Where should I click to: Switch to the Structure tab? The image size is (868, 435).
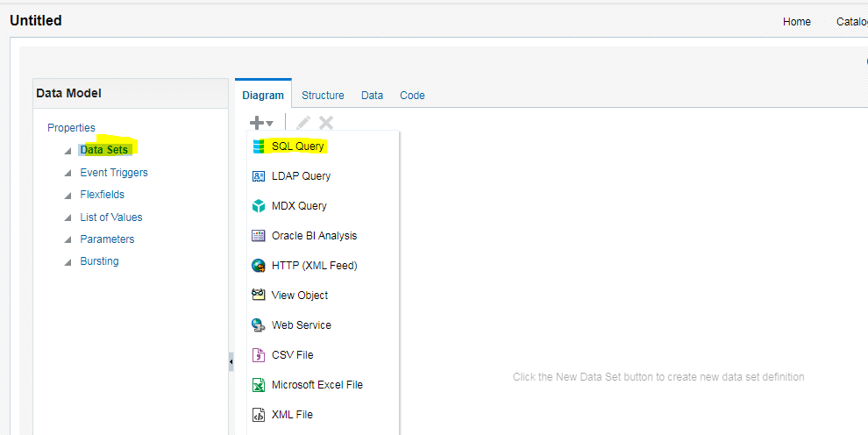pyautogui.click(x=323, y=96)
